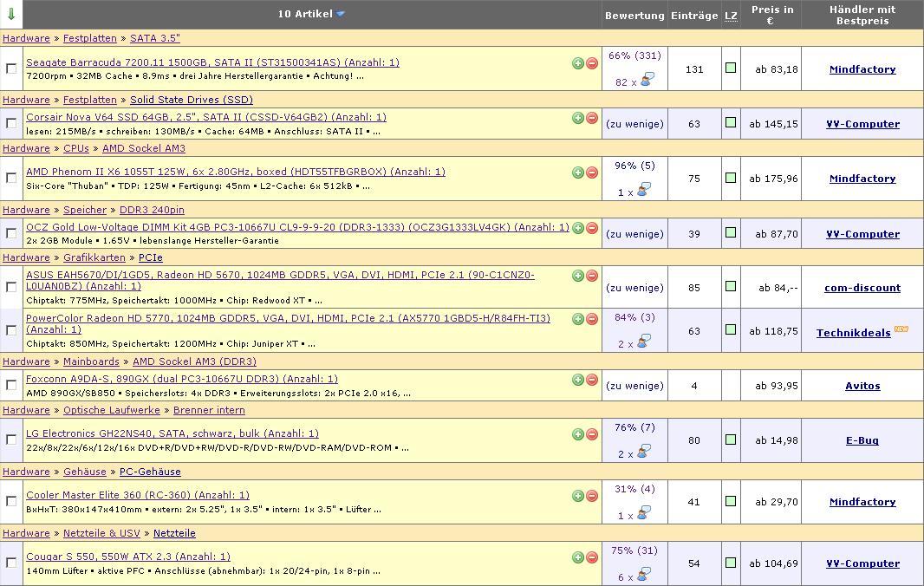Viewport: 924px width, 586px height.
Task: Go to the Grafikkarten breadcrumb link
Action: point(94,257)
